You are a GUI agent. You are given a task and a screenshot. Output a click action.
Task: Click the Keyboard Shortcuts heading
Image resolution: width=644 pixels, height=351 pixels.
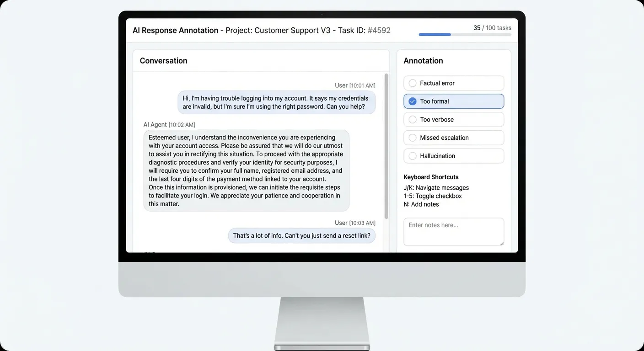(x=431, y=177)
